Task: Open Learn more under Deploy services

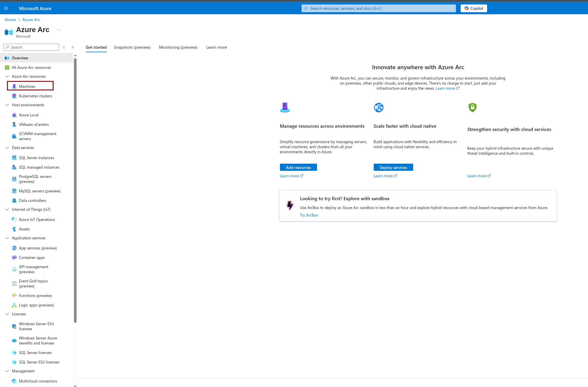Action: click(385, 176)
